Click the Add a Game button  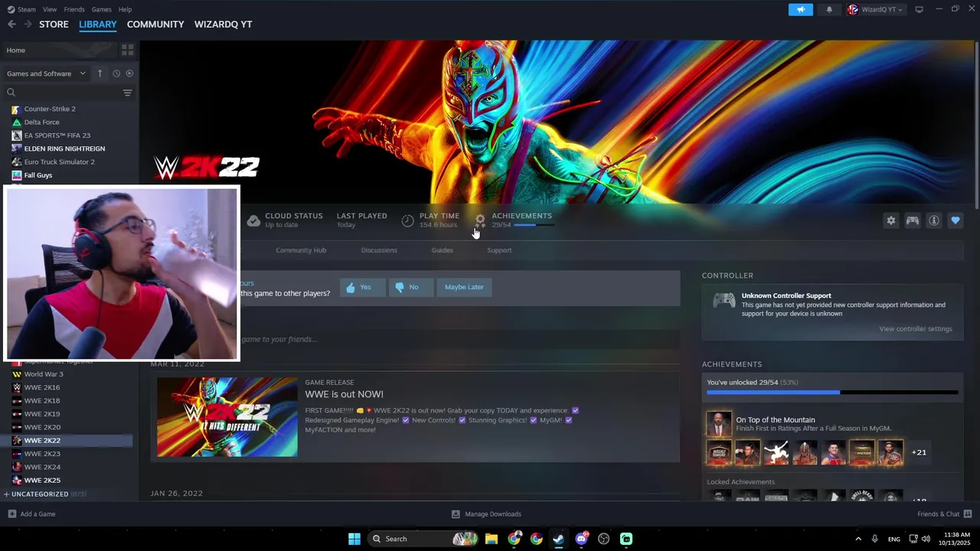pyautogui.click(x=31, y=514)
